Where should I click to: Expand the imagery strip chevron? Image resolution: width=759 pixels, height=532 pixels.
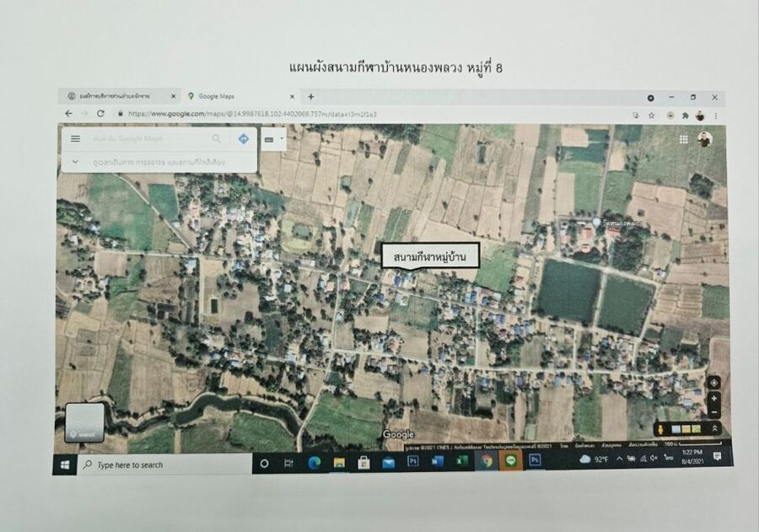click(x=715, y=428)
